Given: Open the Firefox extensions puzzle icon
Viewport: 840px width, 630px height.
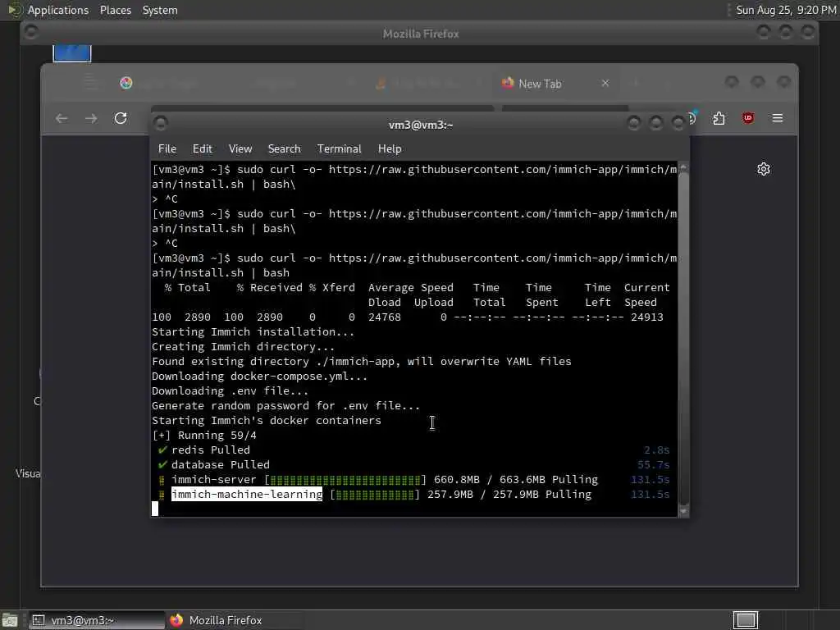Looking at the screenshot, I should coord(719,118).
